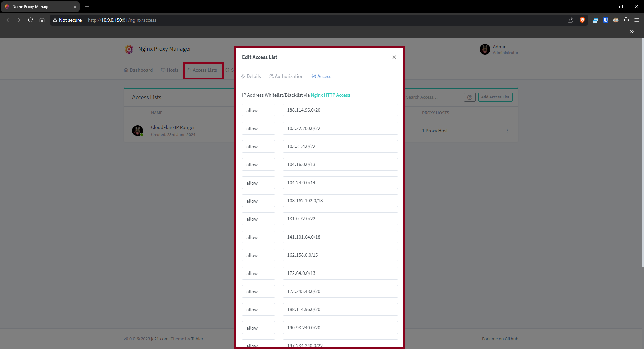Viewport: 644px width, 349px height.
Task: Click the CloudFlare IP Ranges avatar thumbnail
Action: tap(138, 131)
